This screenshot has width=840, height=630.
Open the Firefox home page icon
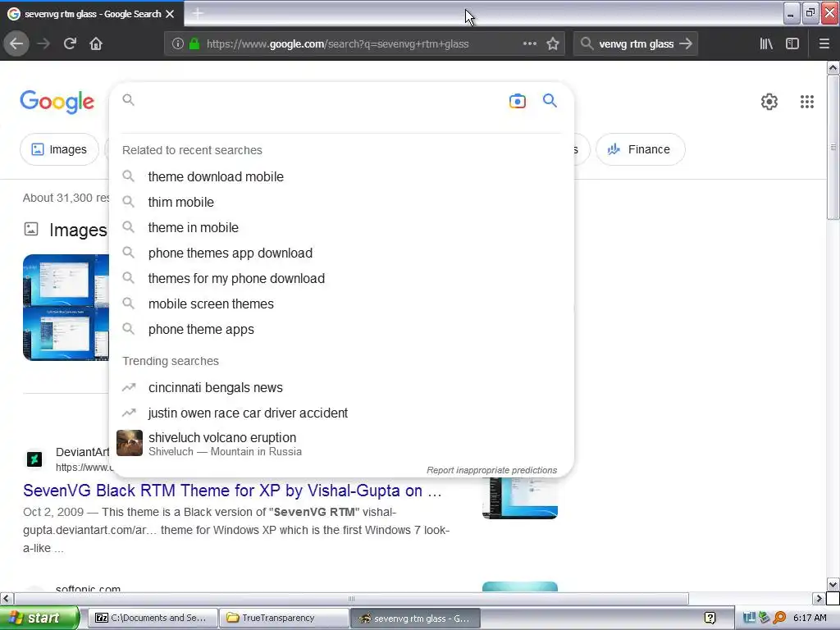[96, 44]
